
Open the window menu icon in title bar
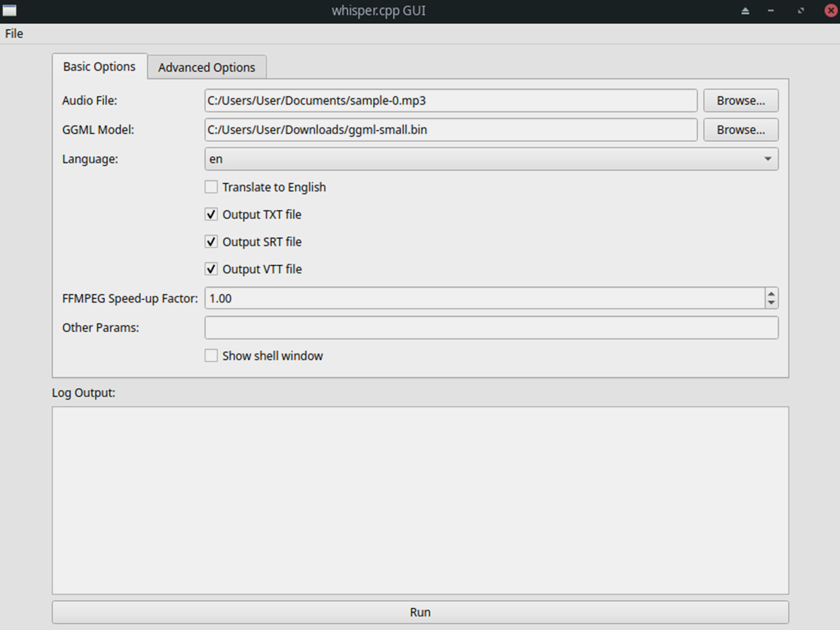(x=10, y=10)
